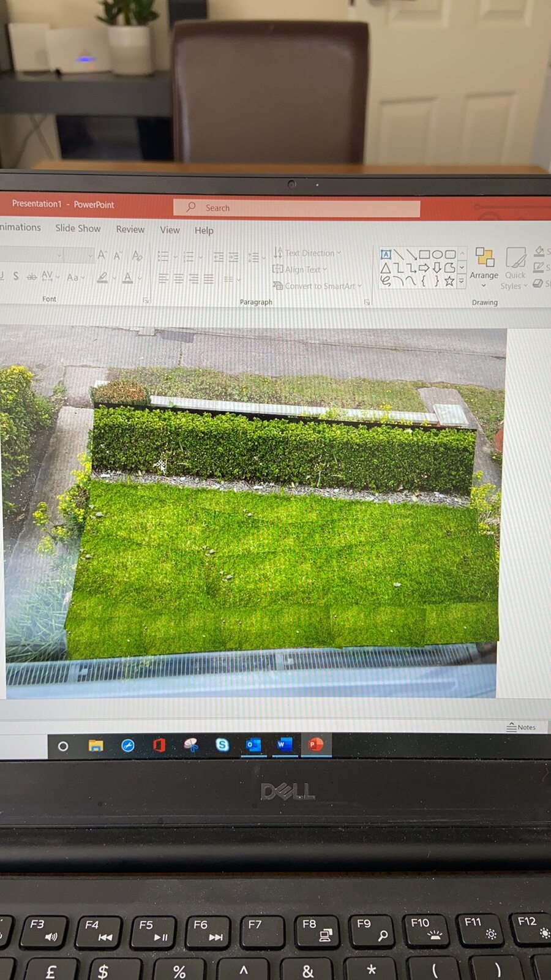Open the Text Direction dropdown
This screenshot has height=980, width=551.
(307, 253)
